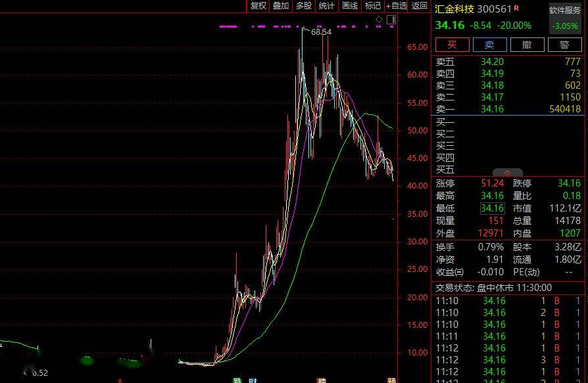The width and height of the screenshot is (588, 383).
Task: Activate the 画线 line drawing tool
Action: tap(350, 6)
